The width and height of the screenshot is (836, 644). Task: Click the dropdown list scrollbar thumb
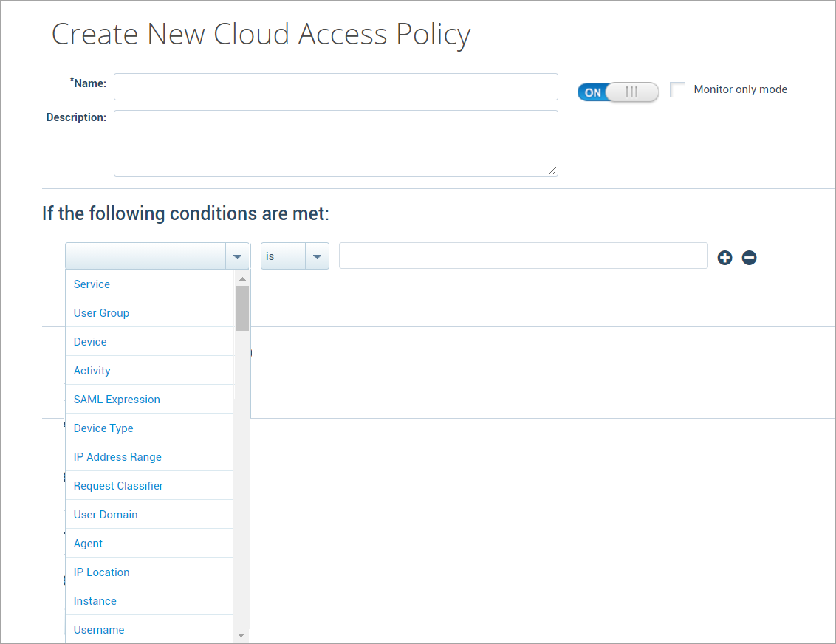pos(242,308)
